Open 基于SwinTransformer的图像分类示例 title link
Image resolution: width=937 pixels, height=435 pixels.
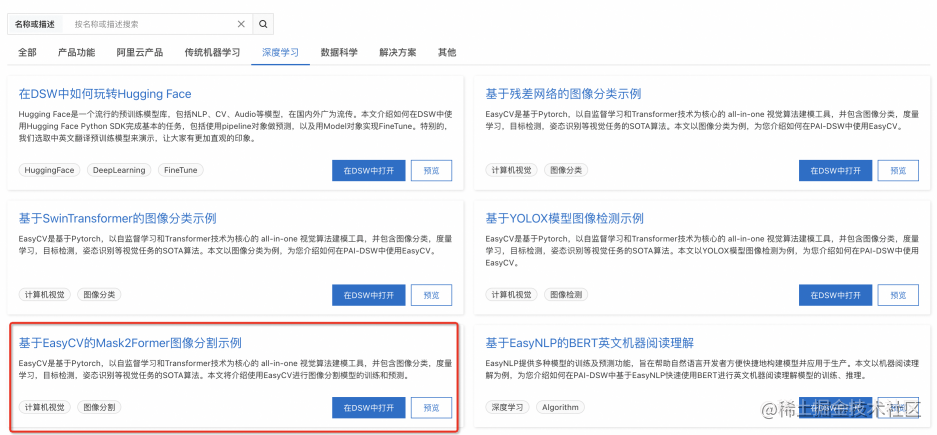click(118, 218)
